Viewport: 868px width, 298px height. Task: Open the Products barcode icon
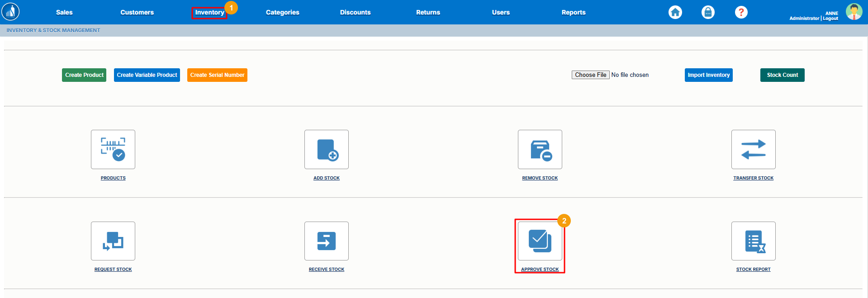coord(113,150)
